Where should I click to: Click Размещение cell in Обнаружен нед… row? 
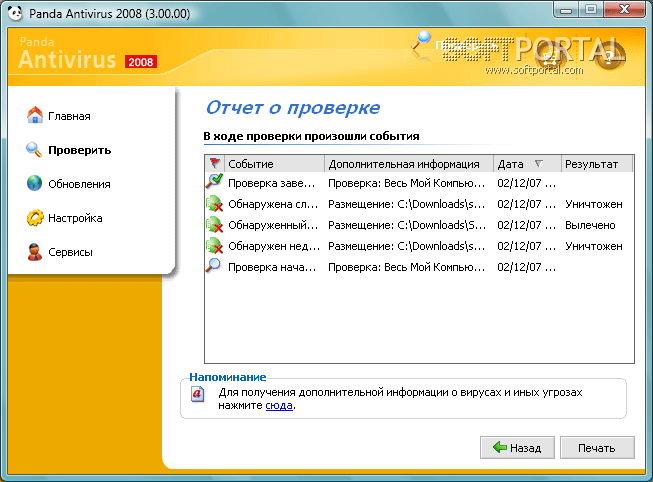coord(407,246)
